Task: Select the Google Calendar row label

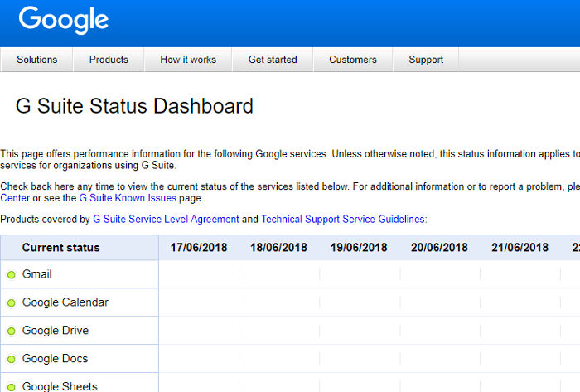Action: pyautogui.click(x=65, y=302)
